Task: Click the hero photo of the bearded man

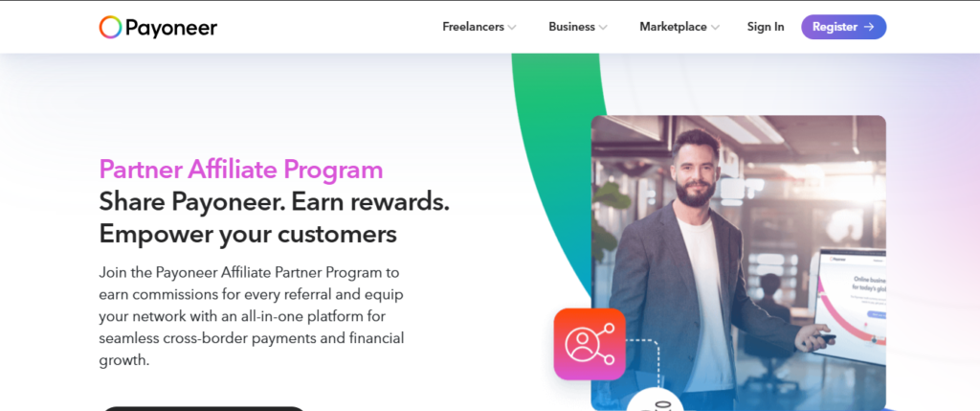Action: point(738,263)
